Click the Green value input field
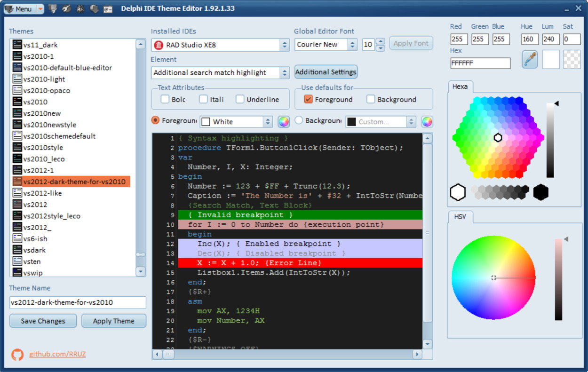The height and width of the screenshot is (372, 588). click(480, 40)
